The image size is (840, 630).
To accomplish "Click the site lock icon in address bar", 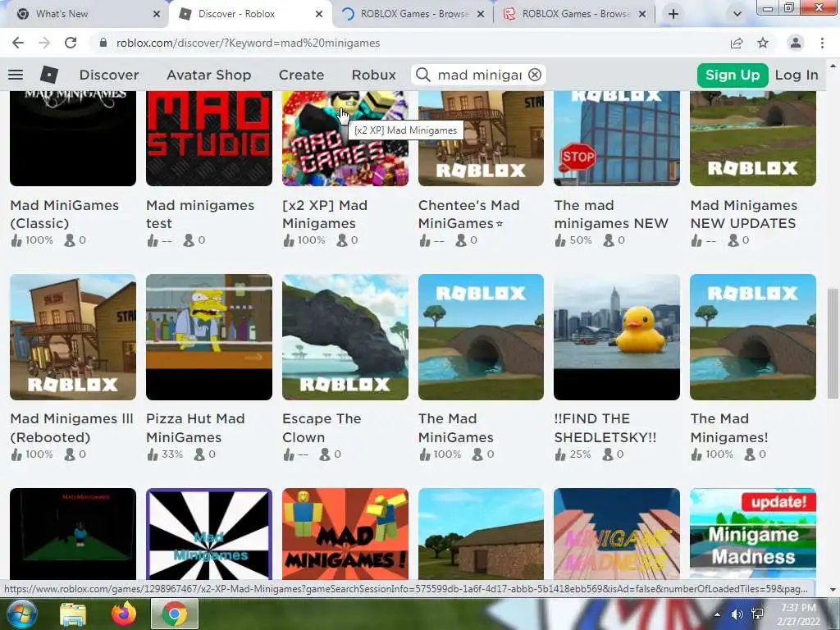I will (103, 43).
